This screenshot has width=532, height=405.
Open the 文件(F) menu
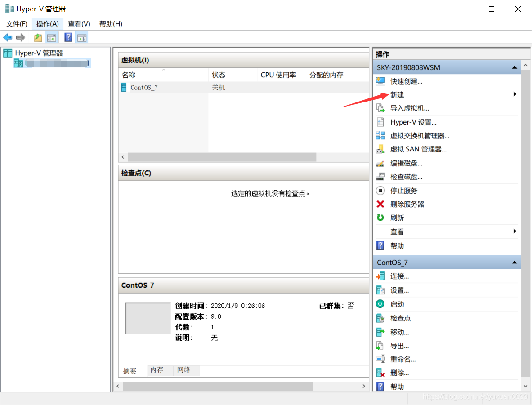[x=17, y=24]
